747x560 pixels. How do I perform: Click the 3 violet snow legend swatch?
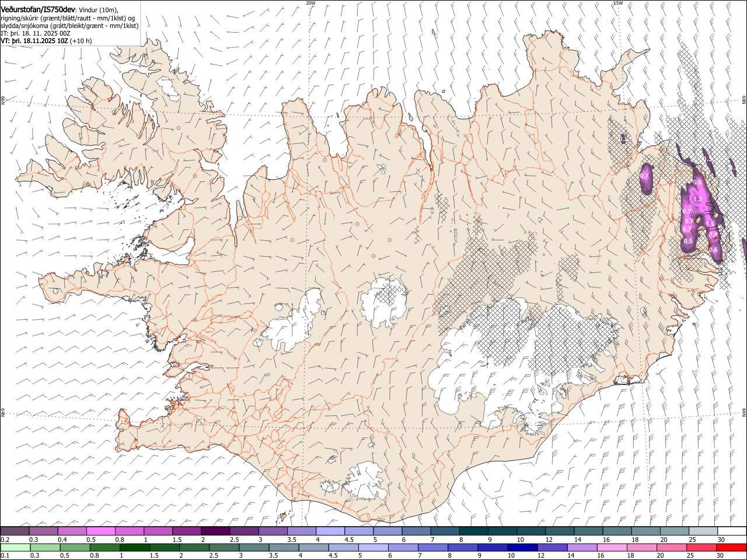click(x=273, y=531)
